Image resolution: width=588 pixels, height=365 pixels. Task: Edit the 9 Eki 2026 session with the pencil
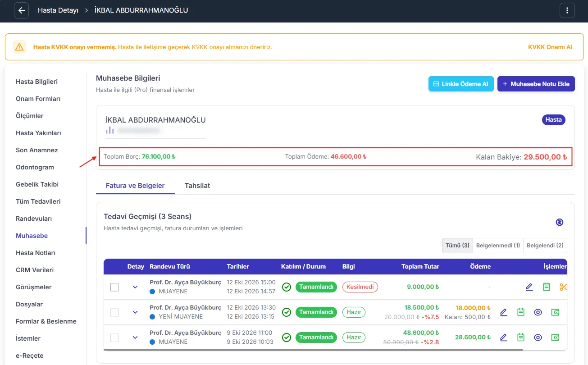point(503,337)
